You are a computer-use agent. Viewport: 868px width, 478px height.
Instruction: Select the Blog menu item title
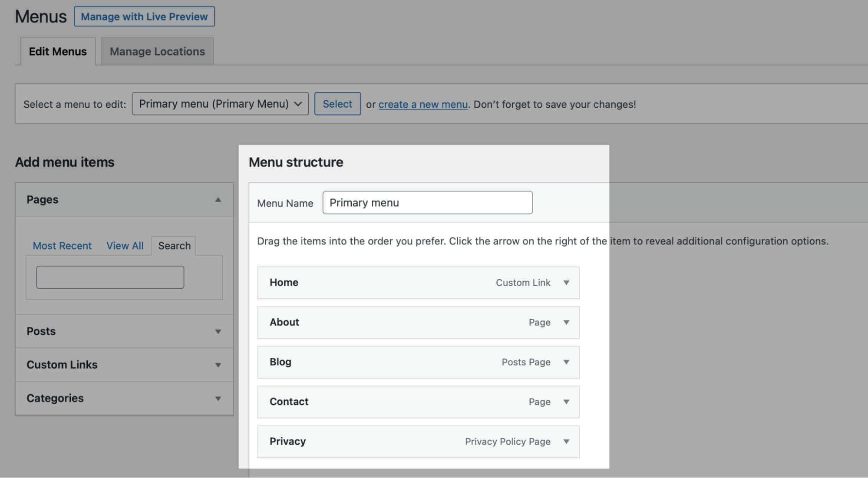(x=281, y=362)
